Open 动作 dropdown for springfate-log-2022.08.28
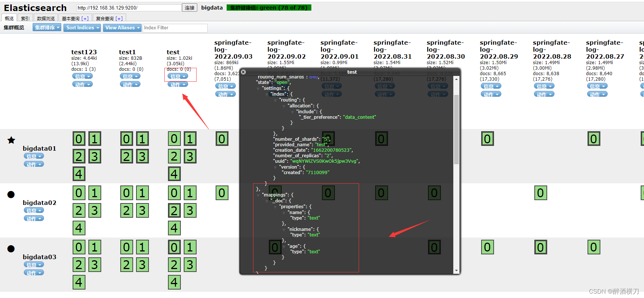Image resolution: width=644 pixels, height=298 pixels. click(544, 94)
